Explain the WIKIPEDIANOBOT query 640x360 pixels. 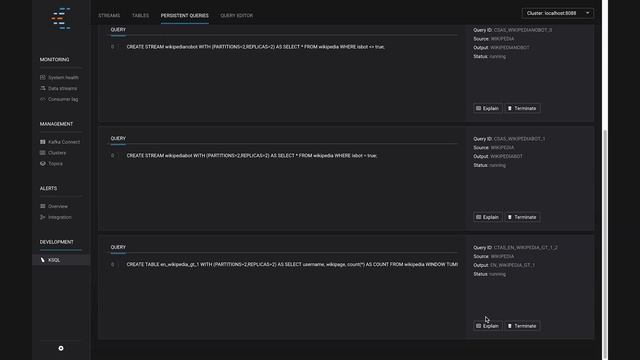click(487, 108)
